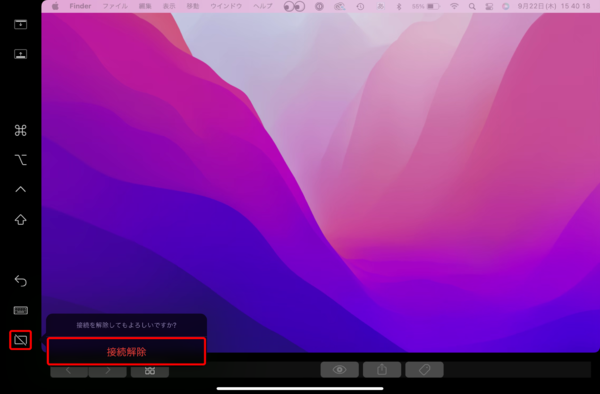Tap the disconnect Sidecar icon
Image resolution: width=600 pixels, height=394 pixels.
coord(20,340)
